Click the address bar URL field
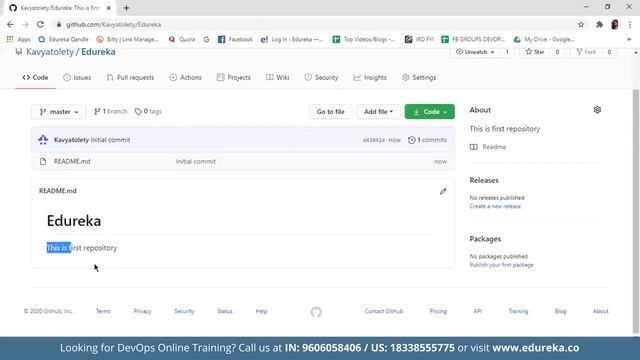The width and height of the screenshot is (640, 360). 314,24
